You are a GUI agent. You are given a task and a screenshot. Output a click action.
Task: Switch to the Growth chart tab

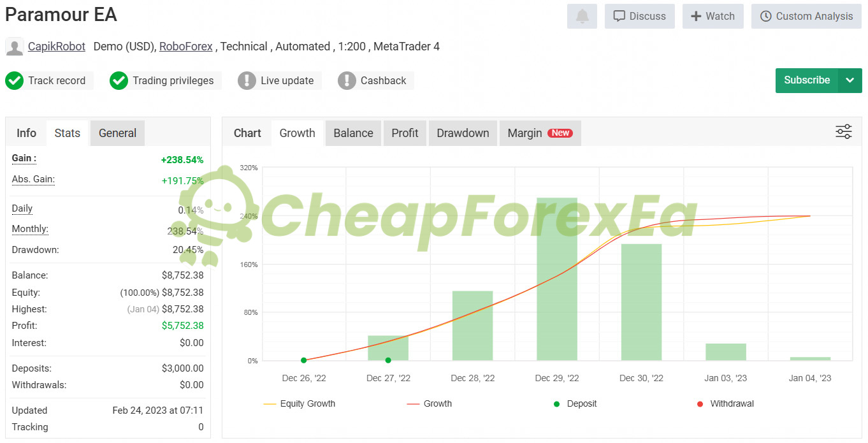[x=298, y=133]
